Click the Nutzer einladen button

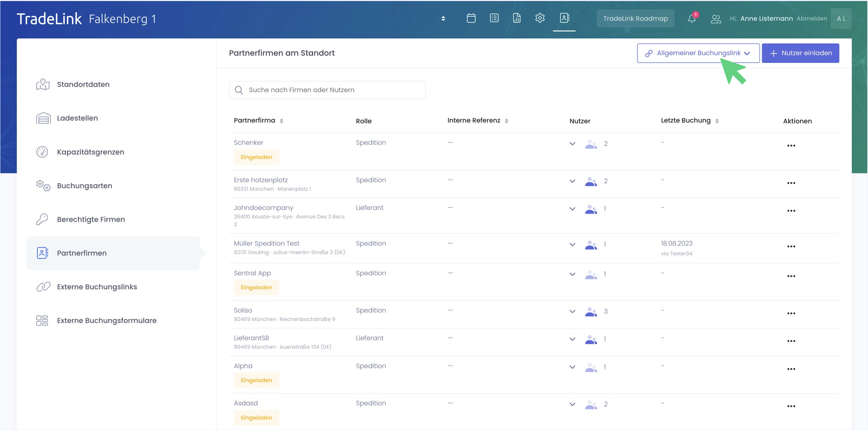pos(800,53)
